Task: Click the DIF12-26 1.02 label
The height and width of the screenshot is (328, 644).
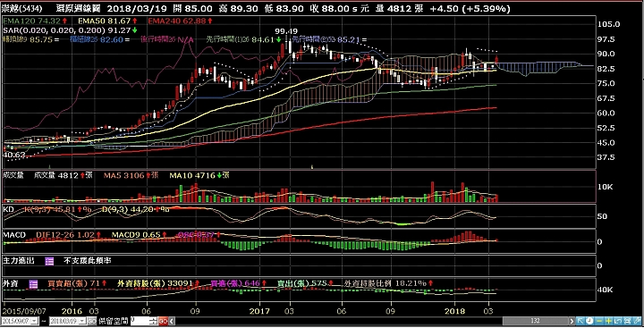Action: pos(65,235)
